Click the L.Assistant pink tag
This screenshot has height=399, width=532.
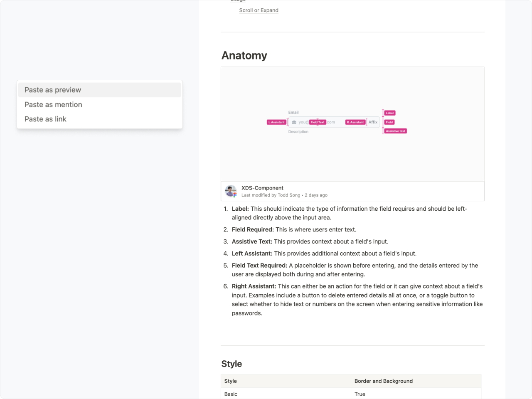coord(277,122)
